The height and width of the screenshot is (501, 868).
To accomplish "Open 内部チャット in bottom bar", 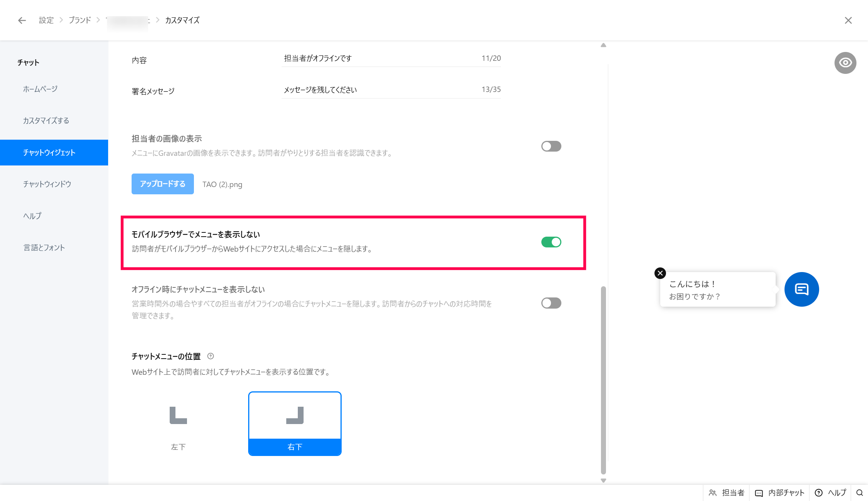I will tap(780, 493).
